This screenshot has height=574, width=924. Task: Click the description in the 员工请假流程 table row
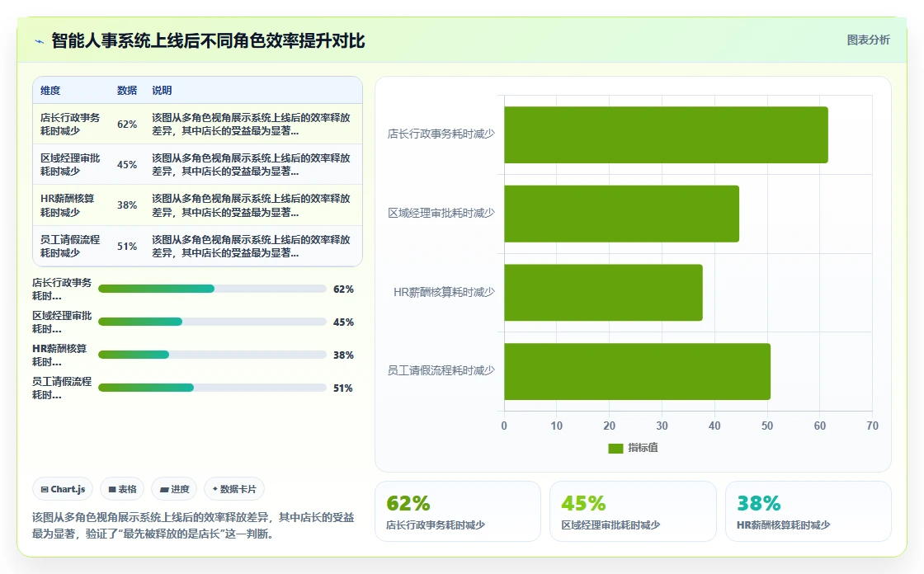tap(251, 247)
